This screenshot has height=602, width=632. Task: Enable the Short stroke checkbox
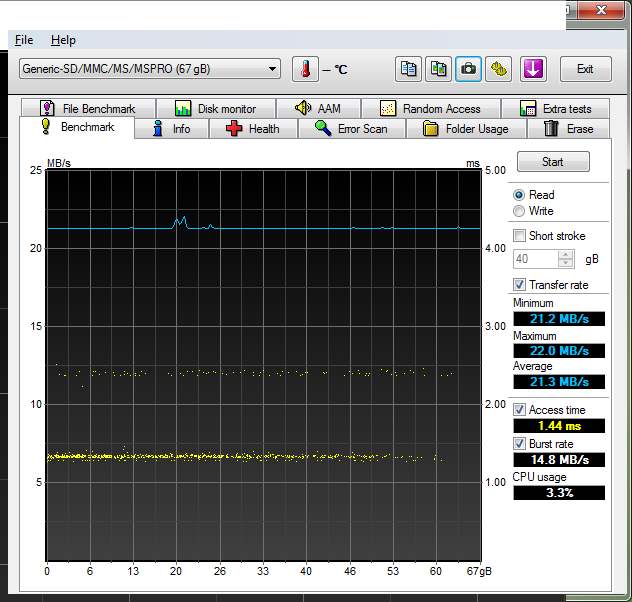(x=519, y=236)
